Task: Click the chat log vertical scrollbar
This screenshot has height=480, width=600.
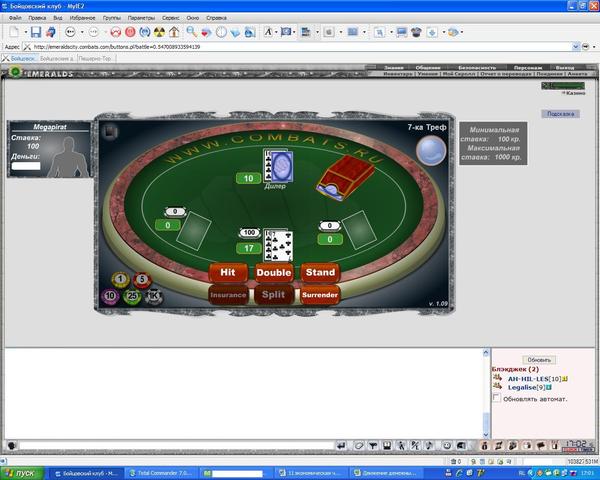Action: (486, 393)
